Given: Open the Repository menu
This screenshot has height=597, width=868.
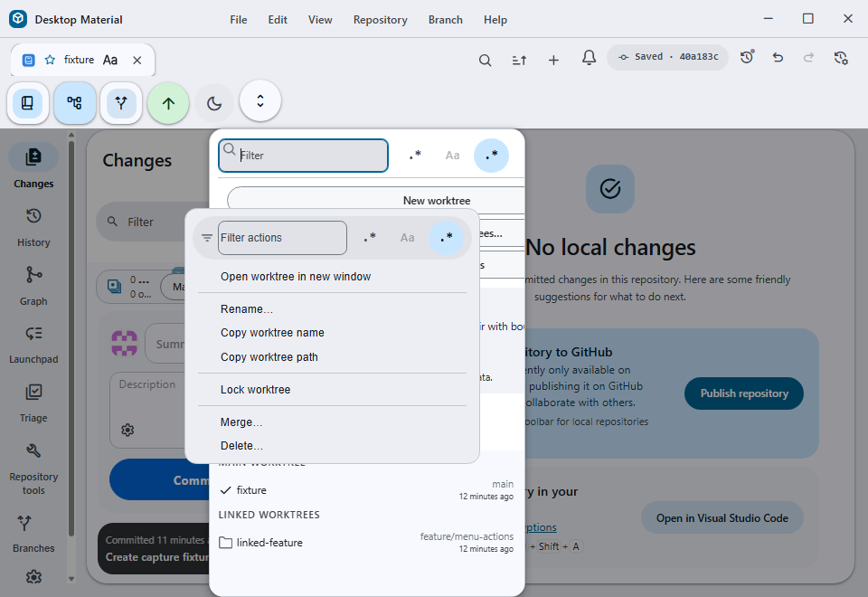Looking at the screenshot, I should [381, 19].
